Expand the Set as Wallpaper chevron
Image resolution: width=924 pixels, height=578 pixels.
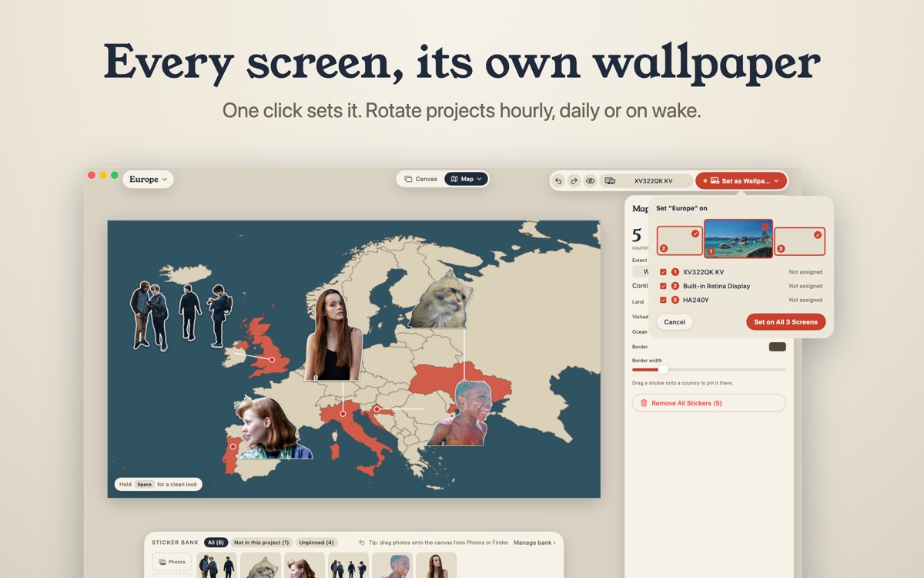(x=777, y=181)
